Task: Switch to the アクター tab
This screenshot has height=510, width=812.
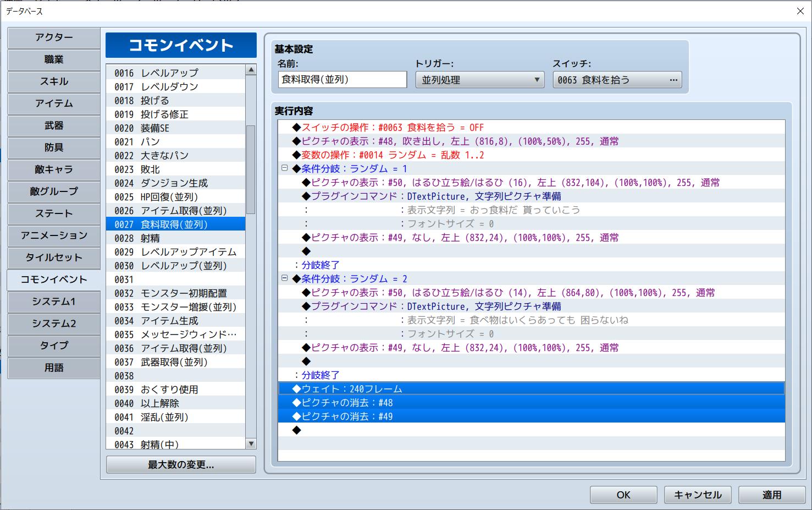Action: pos(54,37)
